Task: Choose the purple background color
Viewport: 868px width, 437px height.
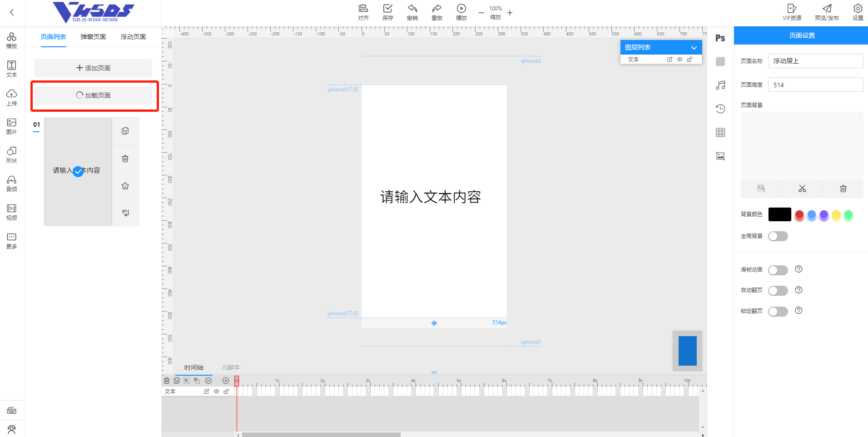Action: pos(824,215)
